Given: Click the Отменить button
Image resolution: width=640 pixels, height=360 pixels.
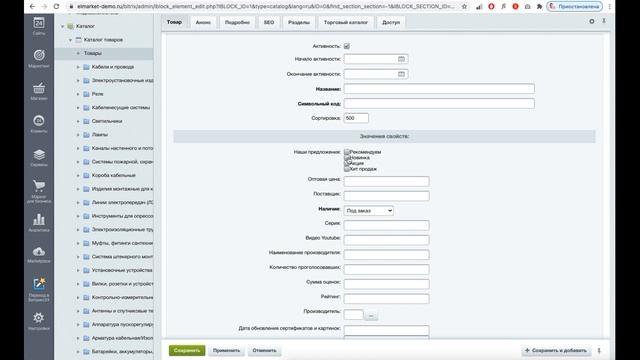Looking at the screenshot, I should coord(264,350).
